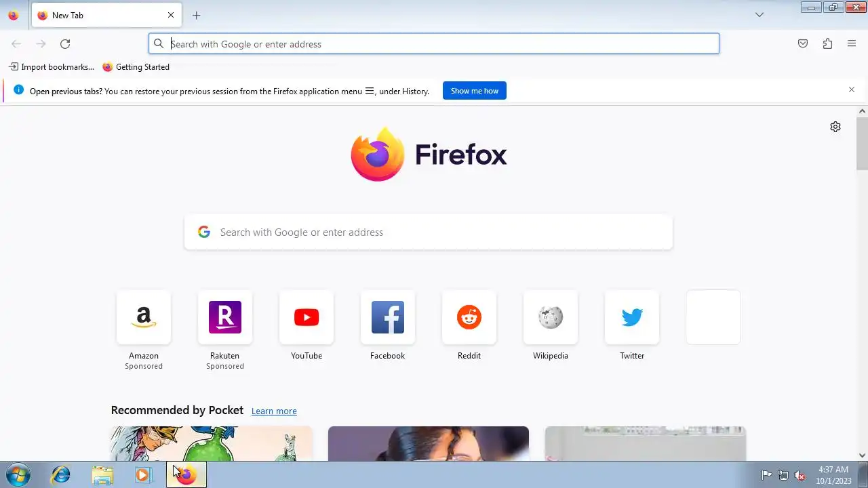Screen dimensions: 868x488
Task: Open new tab personalize gear icon
Action: [835, 127]
